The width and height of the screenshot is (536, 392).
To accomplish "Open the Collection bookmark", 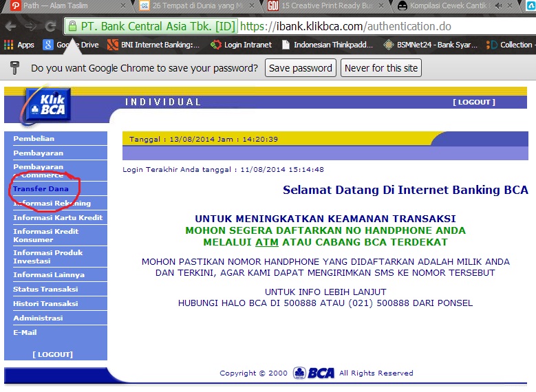I will [509, 45].
